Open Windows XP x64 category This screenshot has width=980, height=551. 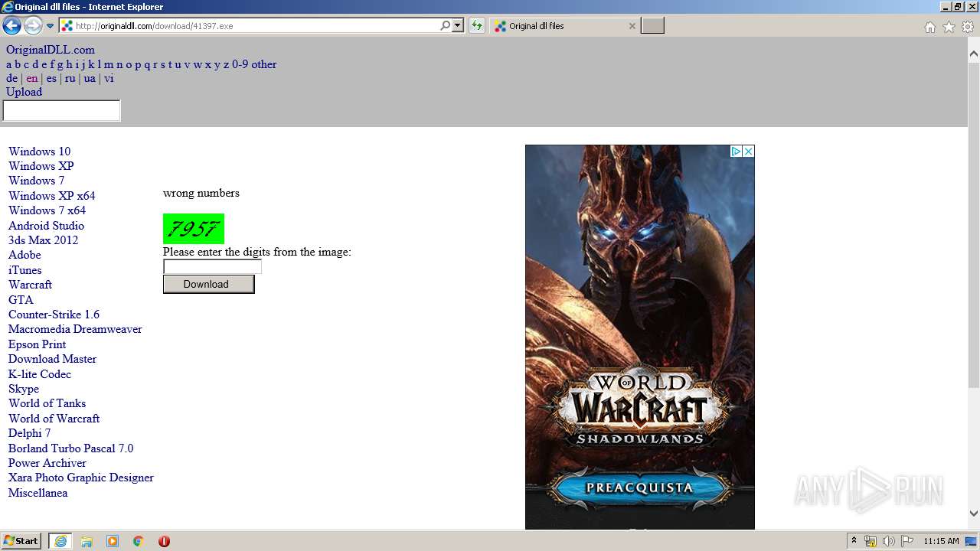52,196
